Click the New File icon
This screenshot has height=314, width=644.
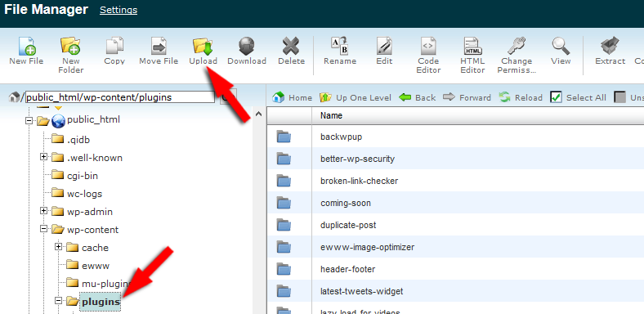coord(26,46)
